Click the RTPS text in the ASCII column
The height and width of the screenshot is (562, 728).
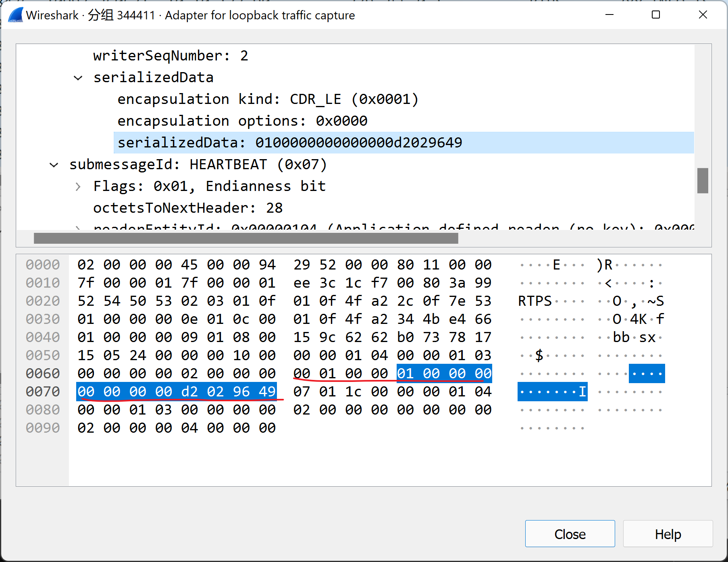point(534,301)
